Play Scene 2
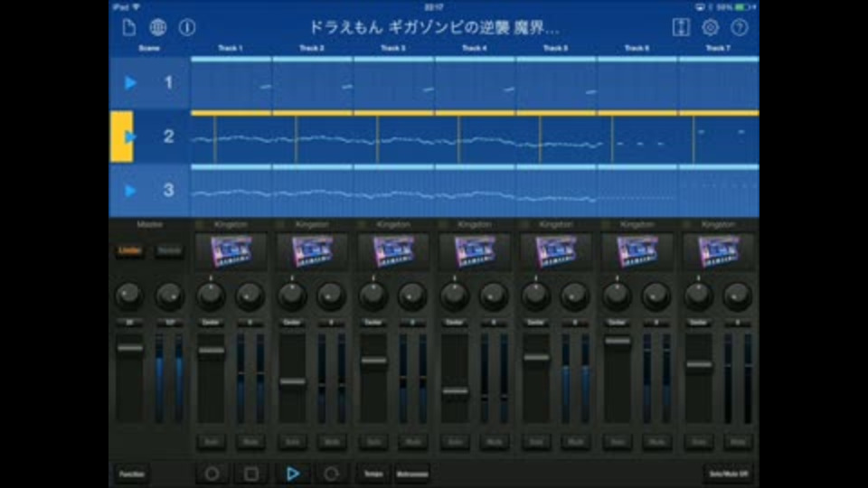Screen dimensions: 868x488 point(130,136)
